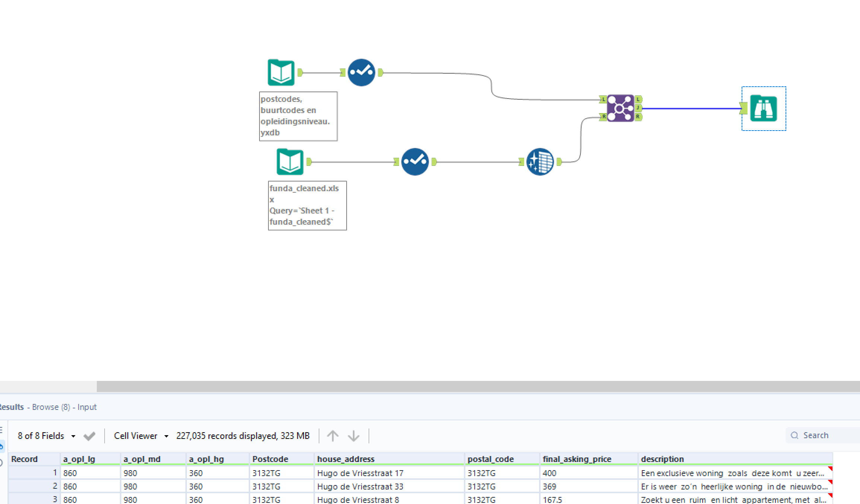Viewport: 860px width, 504px height.
Task: Select the Join tool
Action: [620, 108]
